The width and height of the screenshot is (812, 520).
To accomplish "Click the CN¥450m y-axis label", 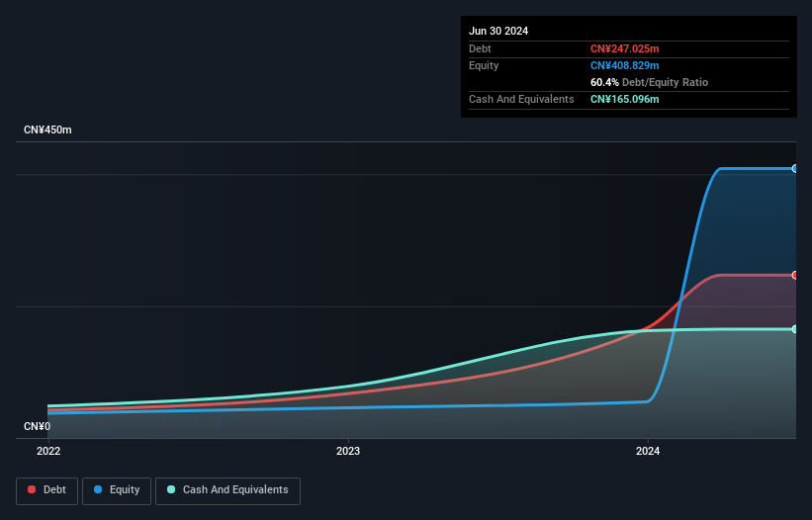I will point(47,130).
